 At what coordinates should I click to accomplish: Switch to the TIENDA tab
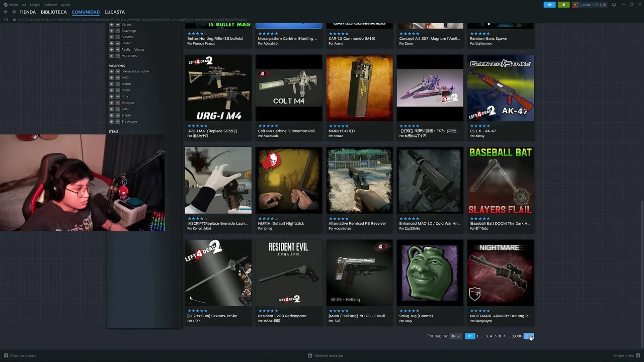tap(28, 12)
